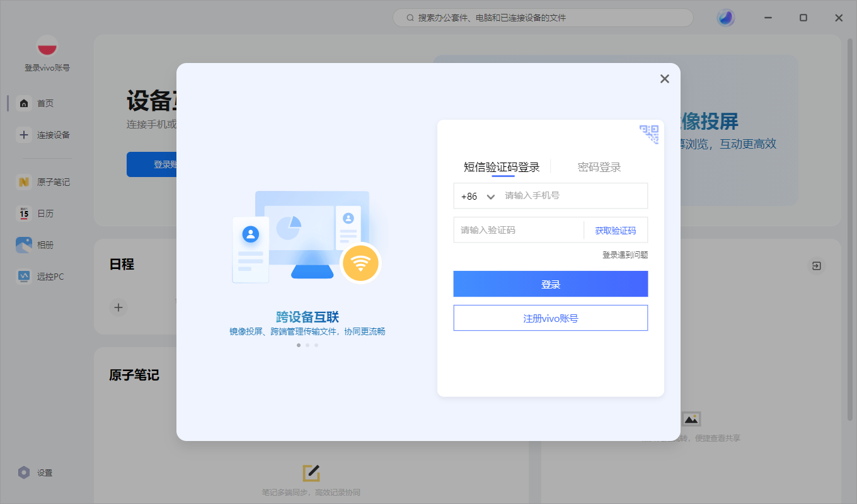Viewport: 857px width, 504px height.
Task: Select the third carousel dot indicator
Action: click(x=316, y=345)
